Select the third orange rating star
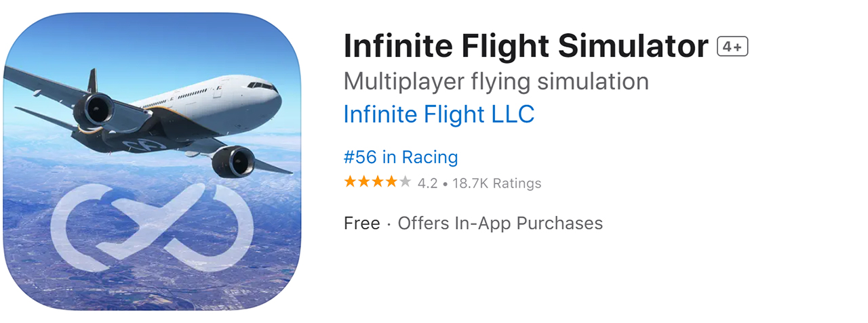This screenshot has height=323, width=868. tap(378, 181)
